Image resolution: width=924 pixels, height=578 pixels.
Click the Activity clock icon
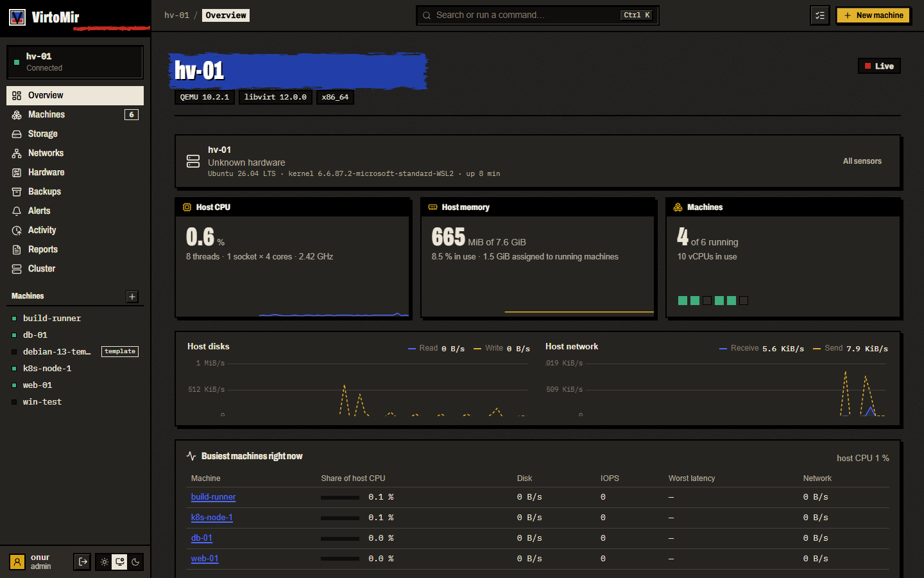click(17, 230)
